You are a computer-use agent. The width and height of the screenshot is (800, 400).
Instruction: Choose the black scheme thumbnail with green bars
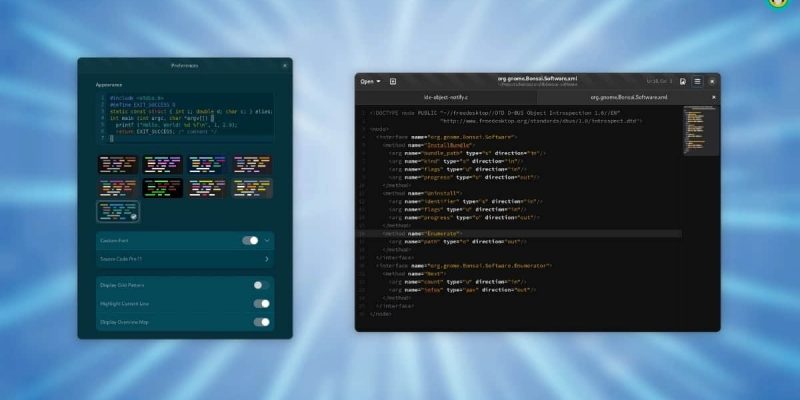tap(162, 188)
